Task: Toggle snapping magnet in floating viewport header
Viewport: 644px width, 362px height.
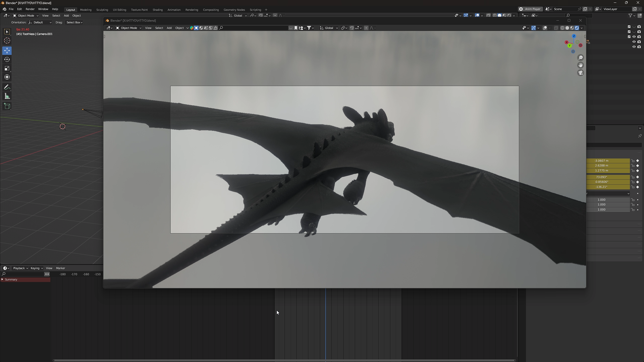Action: tap(352, 28)
